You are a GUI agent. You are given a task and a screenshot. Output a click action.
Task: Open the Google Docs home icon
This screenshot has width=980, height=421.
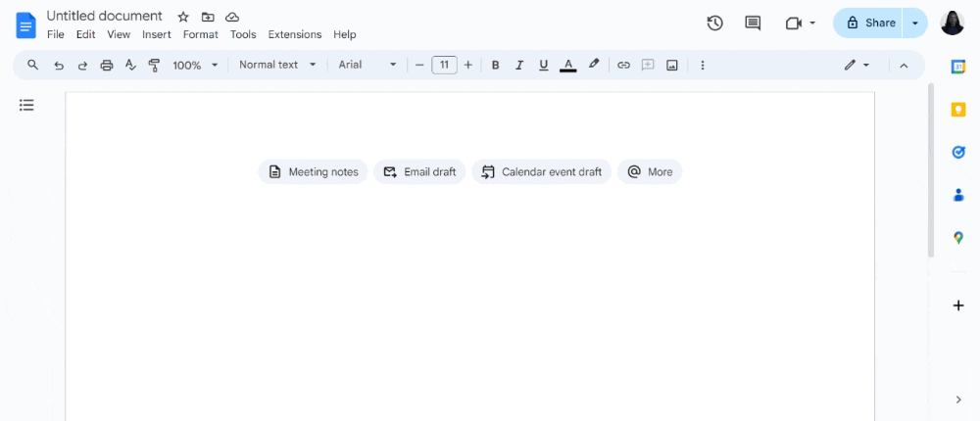pos(25,25)
